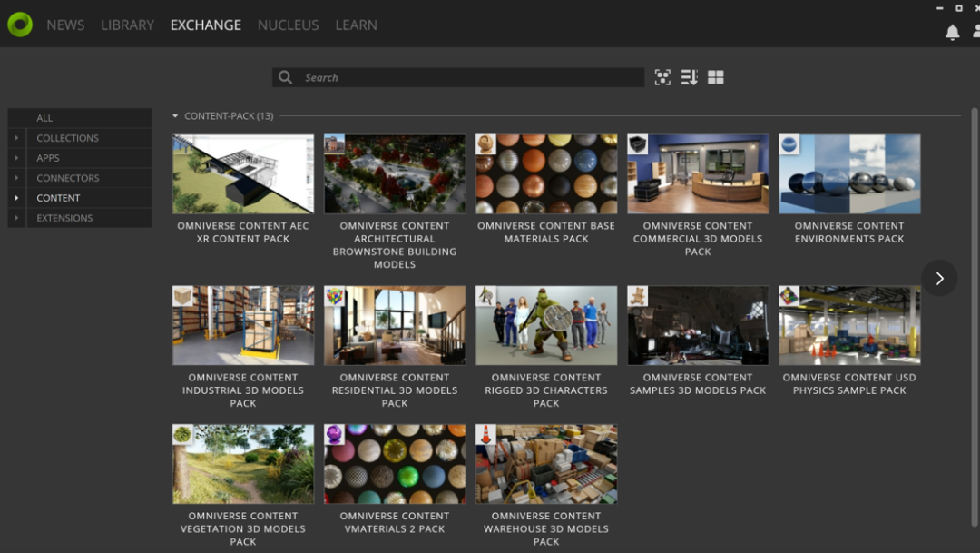980x553 pixels.
Task: Select ALL in the category list
Action: pyautogui.click(x=44, y=118)
